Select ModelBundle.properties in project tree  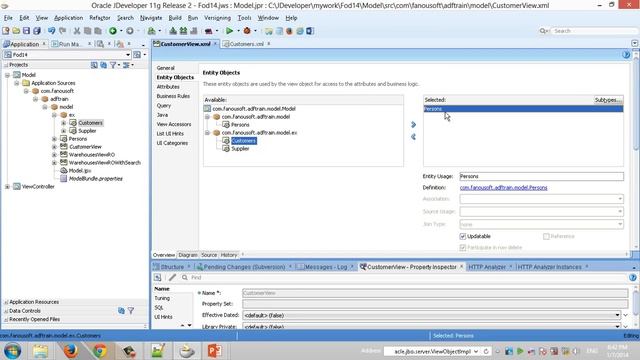(96, 179)
